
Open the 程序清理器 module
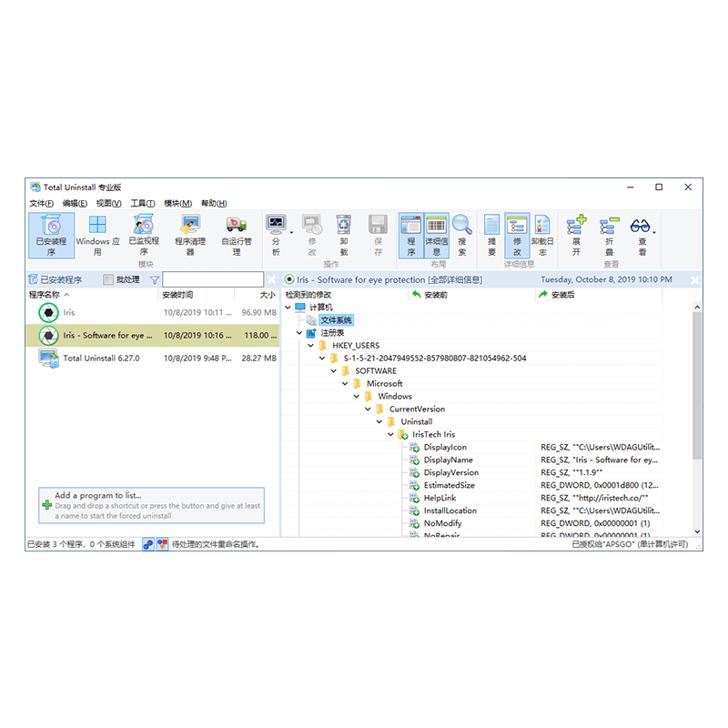190,236
